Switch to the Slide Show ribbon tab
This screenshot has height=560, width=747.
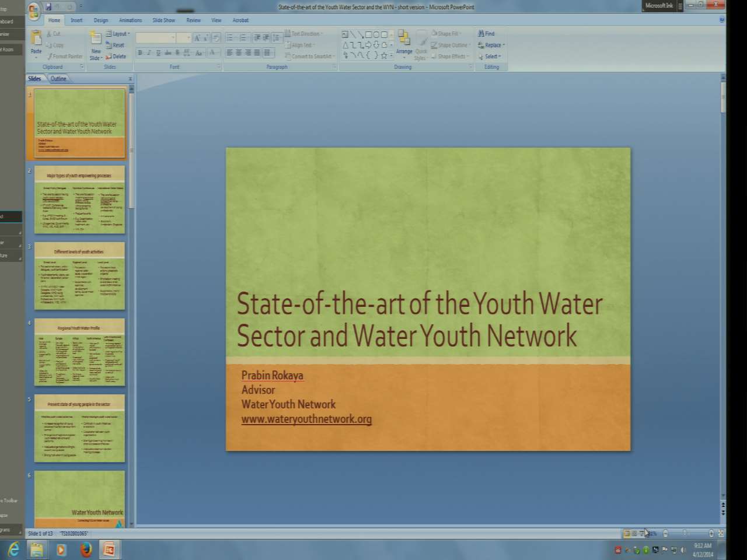coord(164,20)
